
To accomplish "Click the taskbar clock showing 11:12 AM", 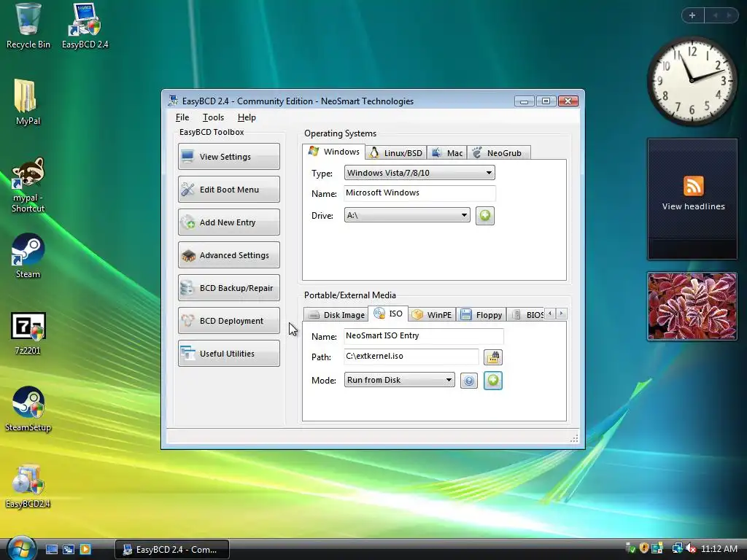I will click(719, 549).
